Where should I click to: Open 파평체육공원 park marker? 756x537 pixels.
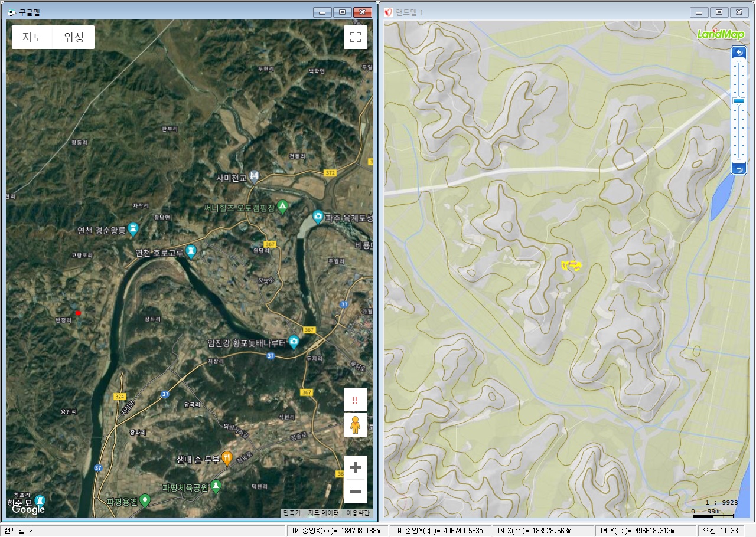216,487
